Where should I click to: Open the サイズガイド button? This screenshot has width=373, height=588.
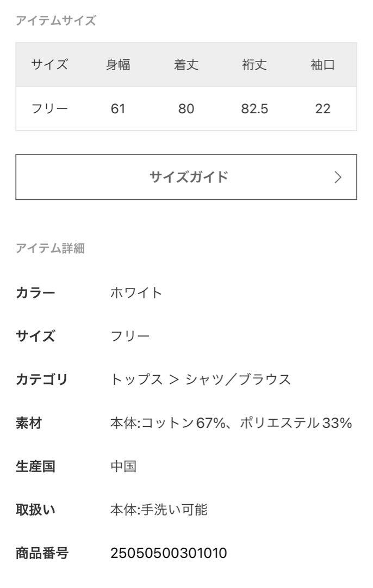186,177
